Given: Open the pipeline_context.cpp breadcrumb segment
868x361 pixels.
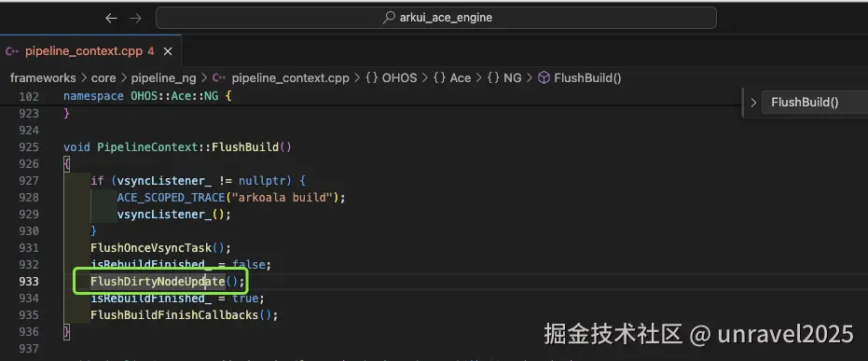Looking at the screenshot, I should click(x=291, y=78).
